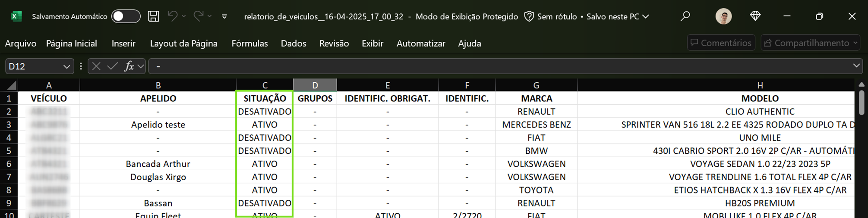
Task: Select column C header
Action: pos(265,85)
